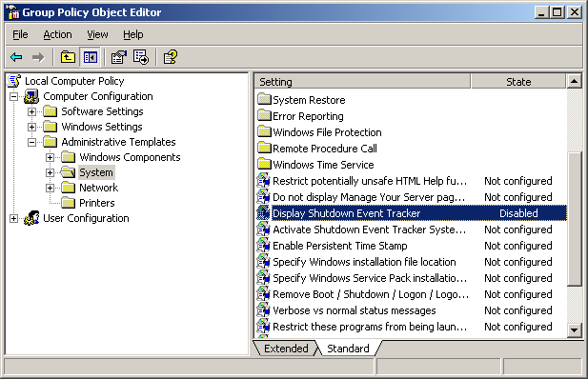Click the Windows Settings folder icon
The image size is (588, 379).
(x=50, y=127)
